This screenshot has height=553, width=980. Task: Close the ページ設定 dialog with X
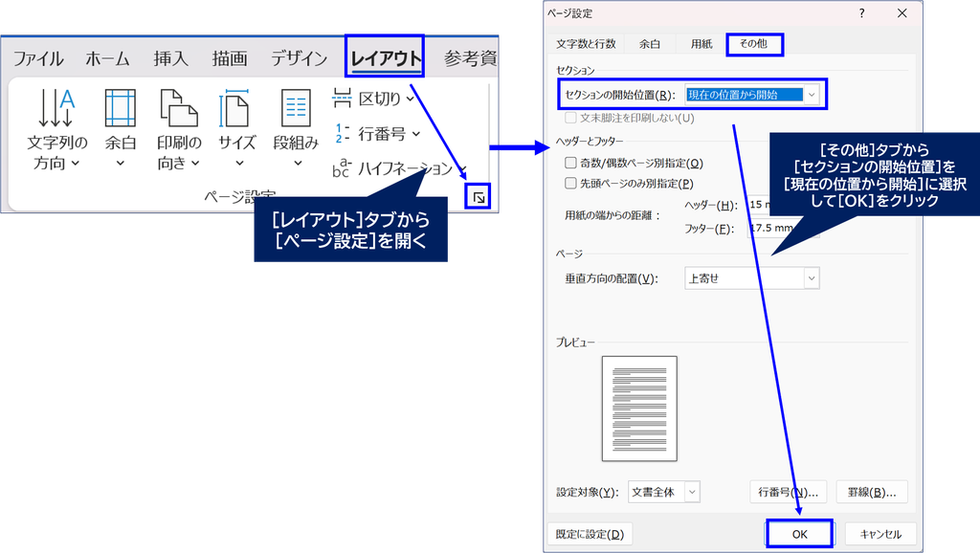[902, 13]
